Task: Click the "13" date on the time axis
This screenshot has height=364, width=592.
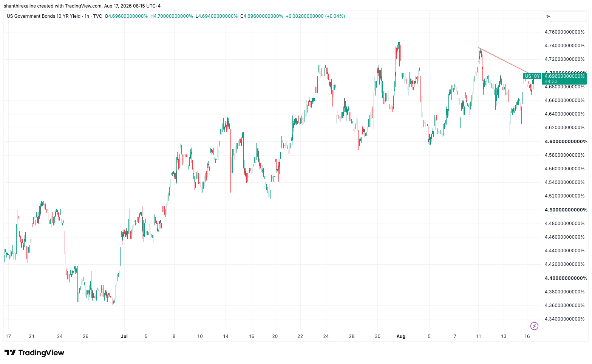Action: tap(504, 336)
